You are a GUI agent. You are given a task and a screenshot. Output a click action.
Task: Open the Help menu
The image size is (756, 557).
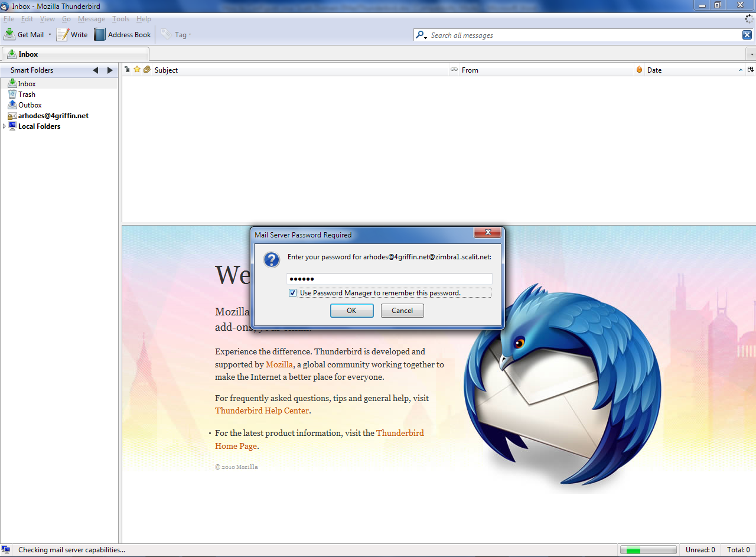(144, 19)
